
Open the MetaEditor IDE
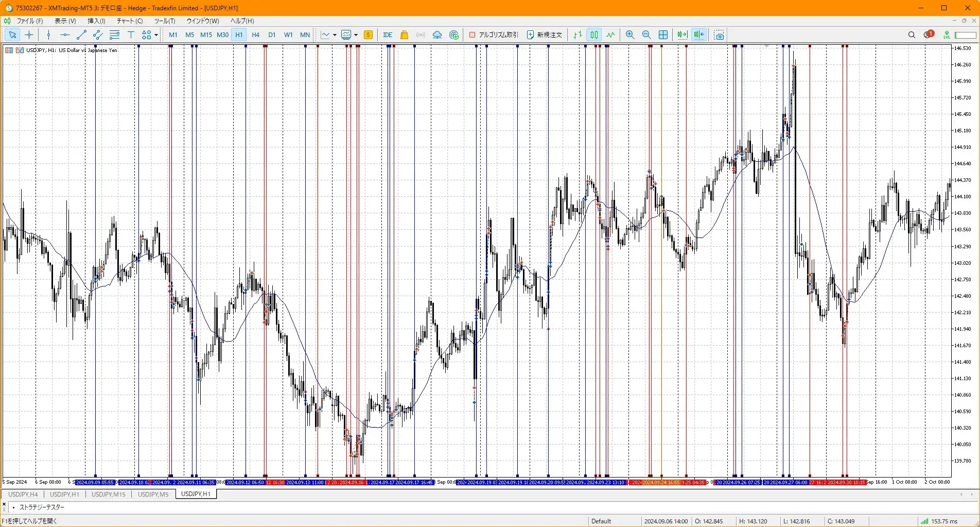[x=388, y=35]
